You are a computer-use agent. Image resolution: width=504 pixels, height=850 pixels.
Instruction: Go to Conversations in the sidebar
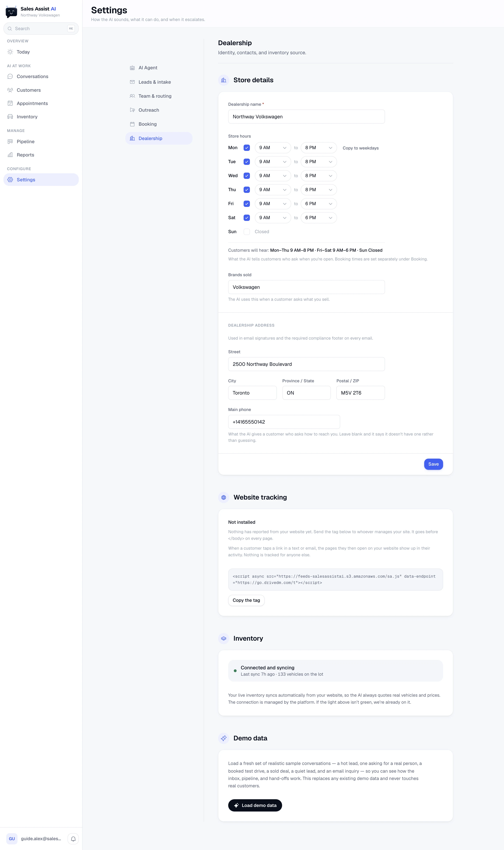coord(41,76)
